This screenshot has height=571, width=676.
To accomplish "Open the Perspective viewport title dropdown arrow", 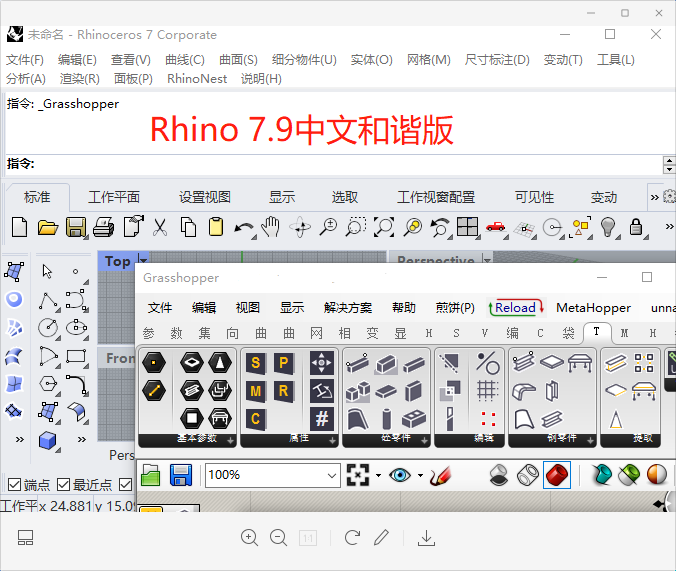I will 487,260.
